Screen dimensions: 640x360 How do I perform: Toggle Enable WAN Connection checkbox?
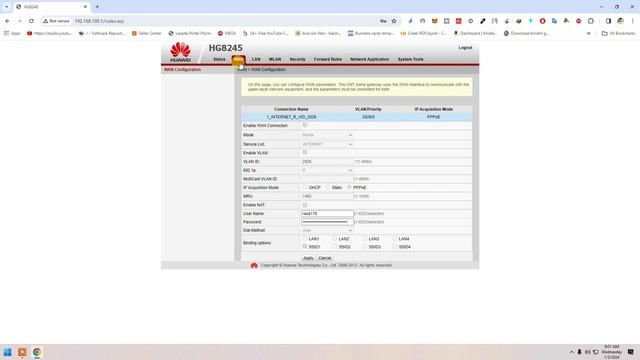pyautogui.click(x=304, y=125)
